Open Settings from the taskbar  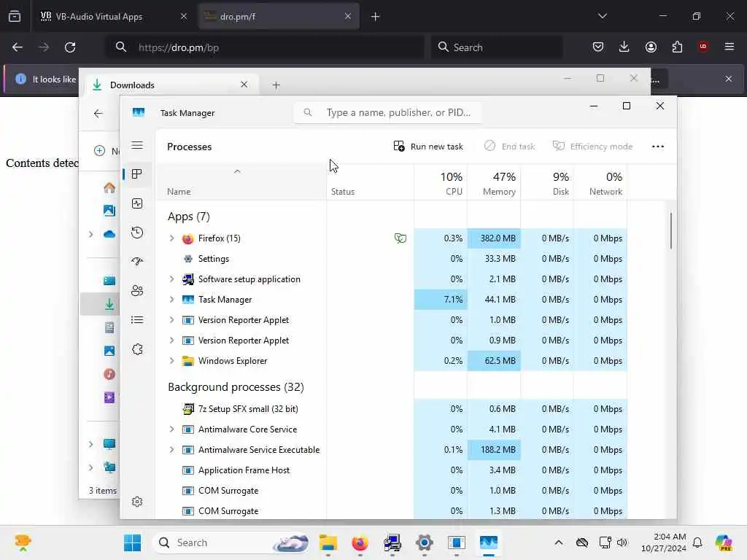(x=424, y=542)
